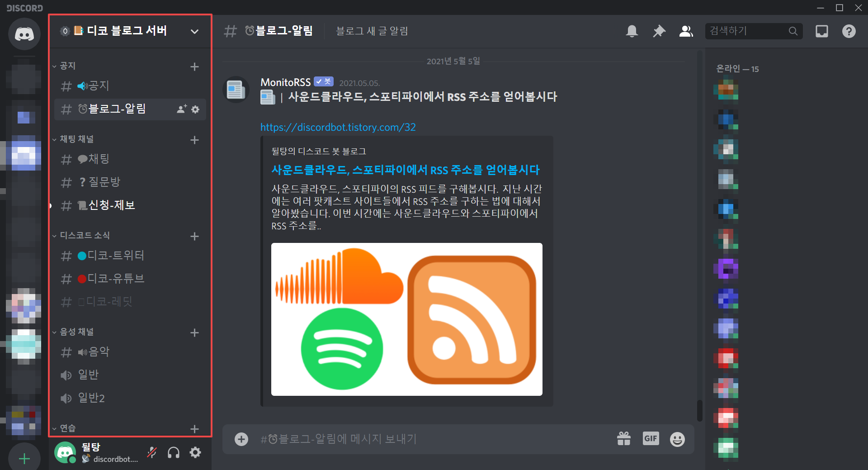Screen dimensions: 868x470
Task: Open the emoji picker
Action: click(x=677, y=439)
